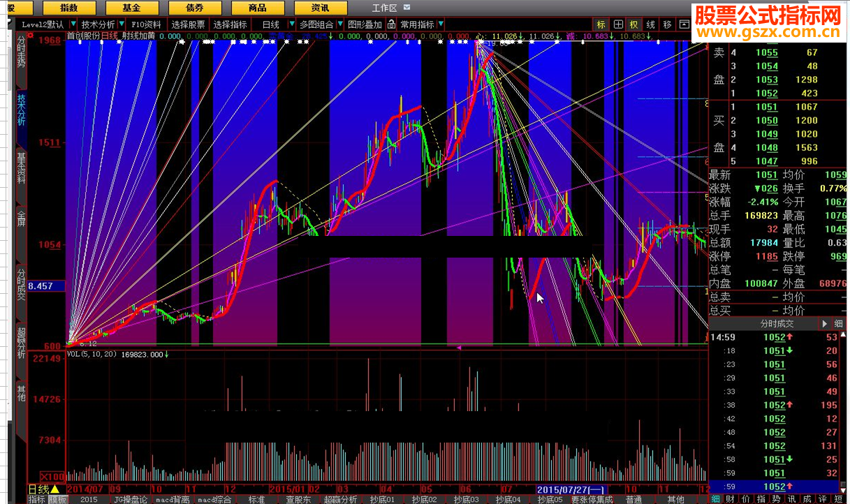Select the 查股东 indicator tab
This screenshot has width=850, height=504.
click(298, 499)
